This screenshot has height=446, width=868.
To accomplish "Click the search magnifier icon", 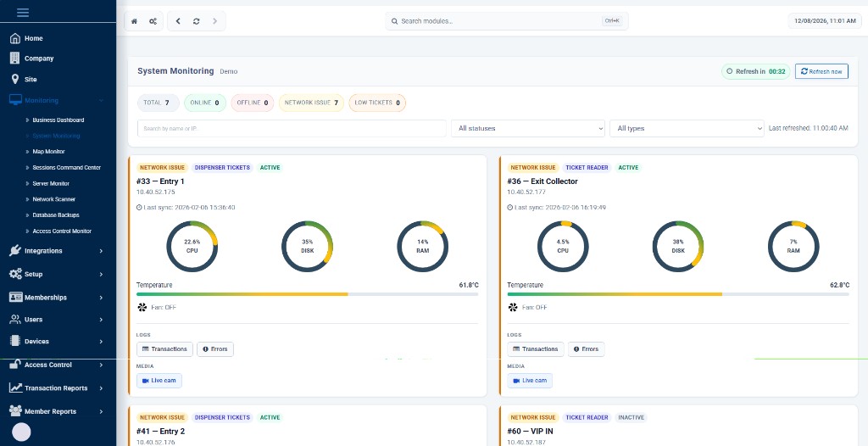I will (x=395, y=21).
